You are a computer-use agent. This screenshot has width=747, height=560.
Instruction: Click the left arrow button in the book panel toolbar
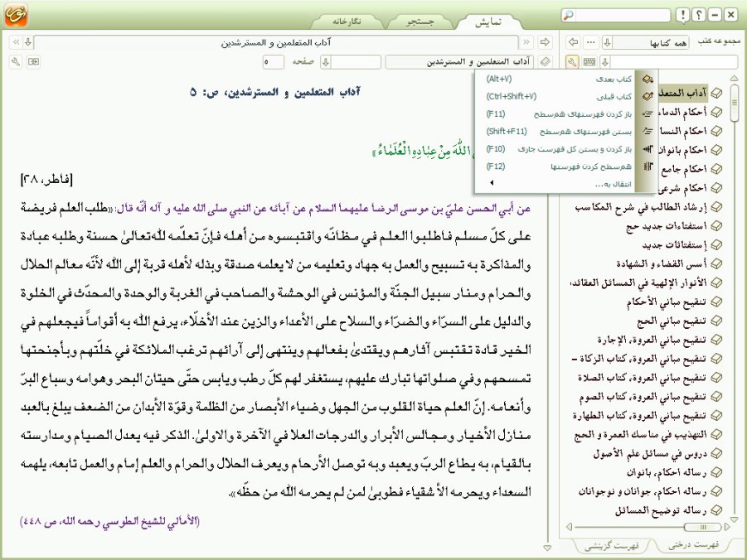pyautogui.click(x=574, y=42)
